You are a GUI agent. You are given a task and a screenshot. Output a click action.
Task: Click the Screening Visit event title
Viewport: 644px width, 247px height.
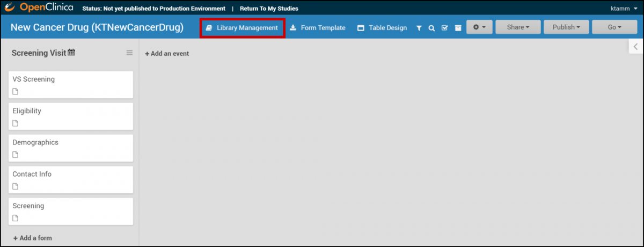click(39, 53)
